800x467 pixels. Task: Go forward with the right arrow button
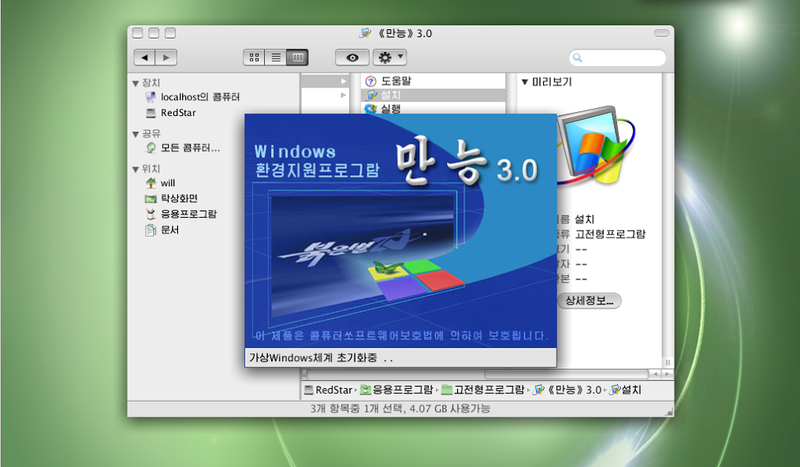tap(166, 57)
